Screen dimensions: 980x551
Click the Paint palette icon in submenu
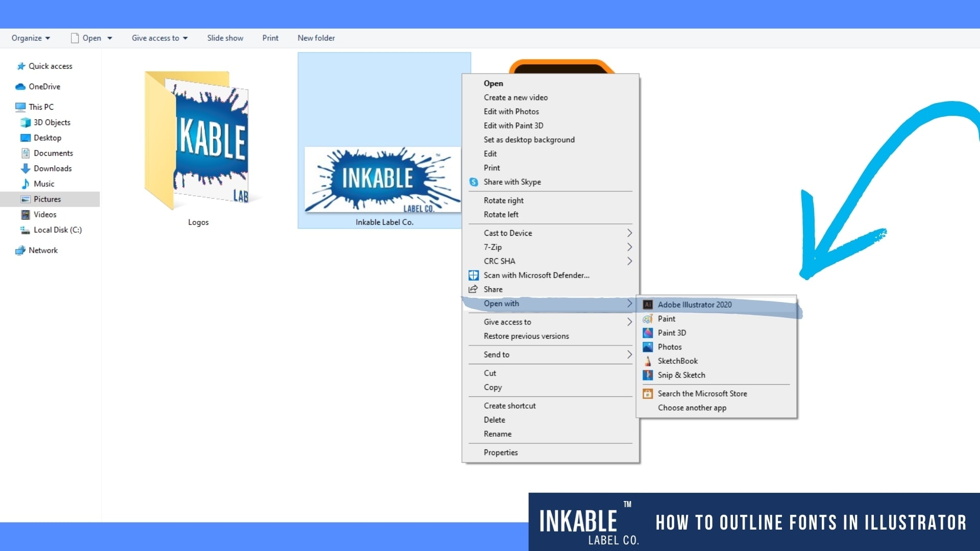(648, 319)
